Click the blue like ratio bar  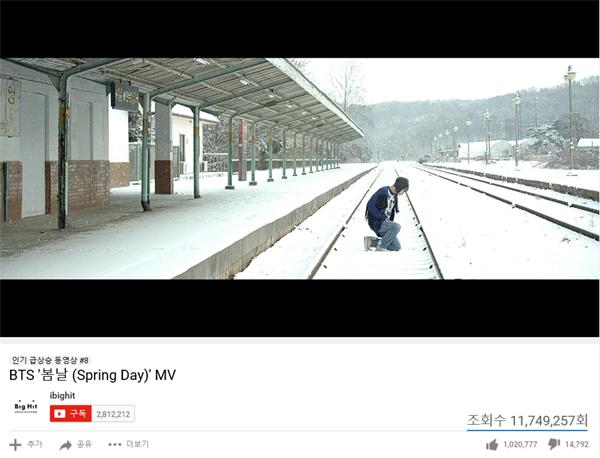[527, 430]
